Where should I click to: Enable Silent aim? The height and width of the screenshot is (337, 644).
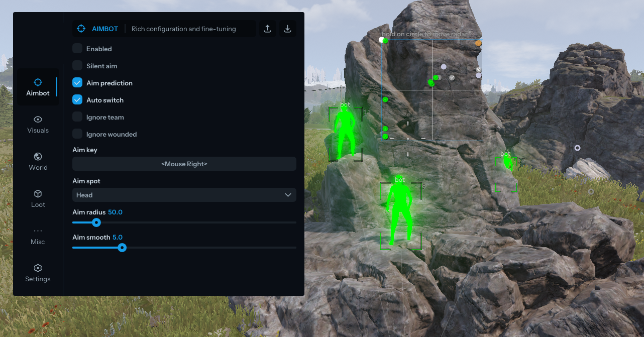[77, 65]
